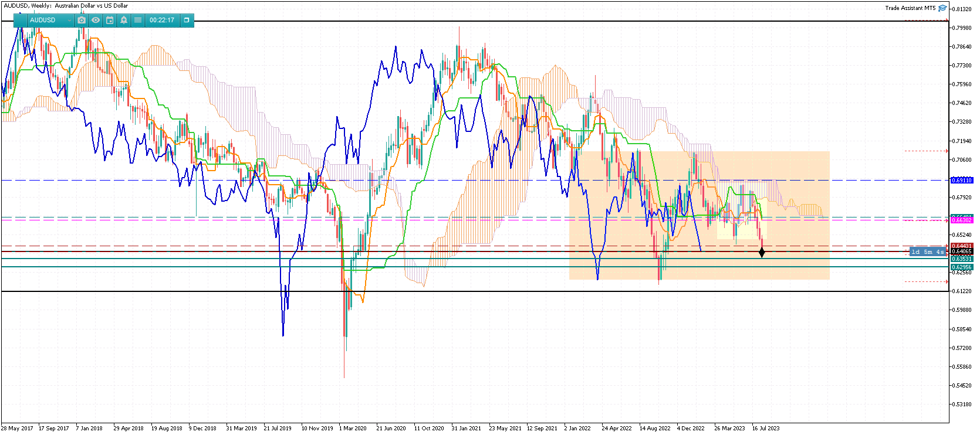Click the 1d 5m 4s countdown label
Viewport: 980px width, 435px height.
(x=927, y=252)
